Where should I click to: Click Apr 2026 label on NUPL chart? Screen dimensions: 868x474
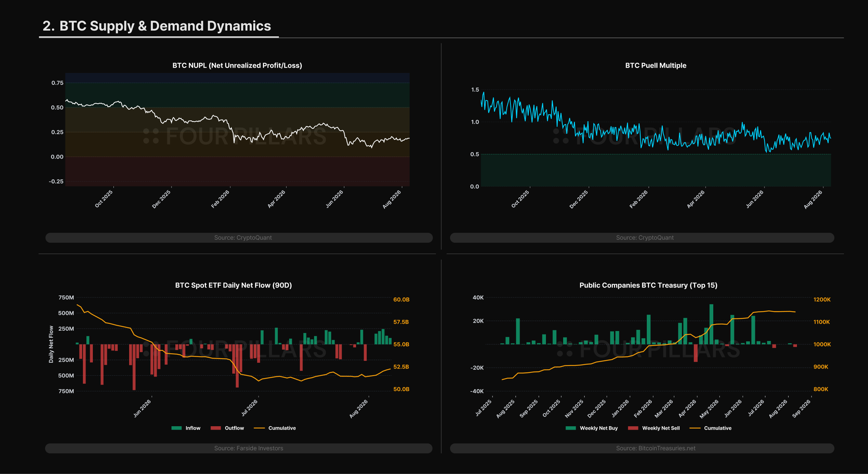point(277,199)
